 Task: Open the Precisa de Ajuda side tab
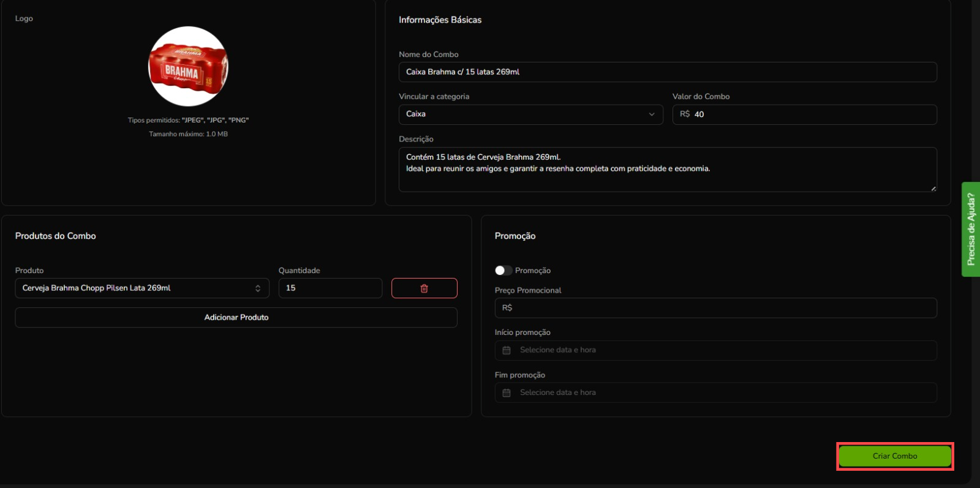tap(971, 229)
